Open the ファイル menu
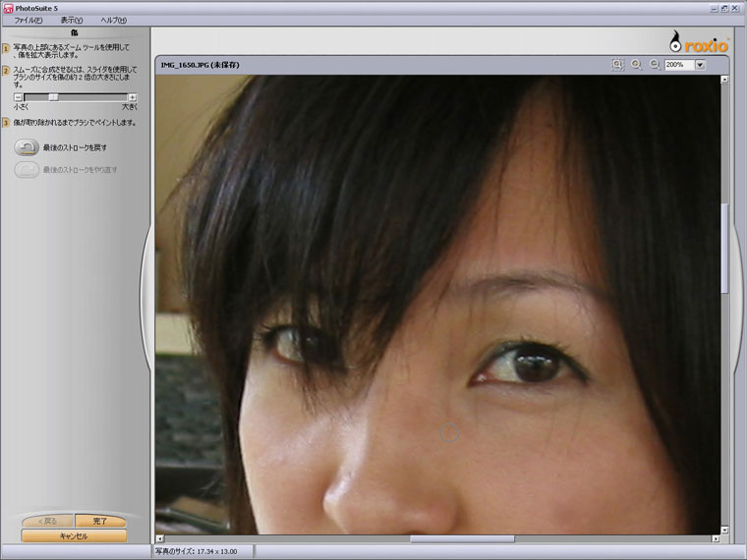Viewport: 747px width, 560px height. pyautogui.click(x=29, y=20)
